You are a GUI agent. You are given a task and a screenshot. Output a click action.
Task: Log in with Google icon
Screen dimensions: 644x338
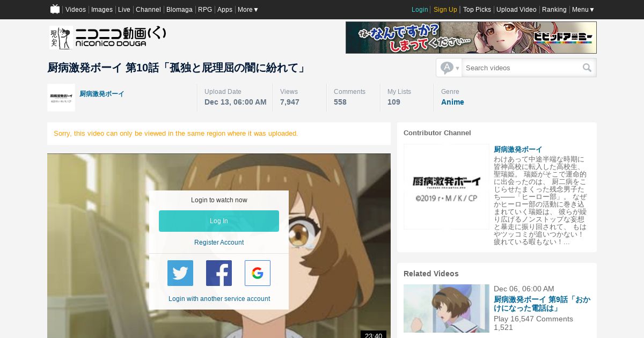258,273
